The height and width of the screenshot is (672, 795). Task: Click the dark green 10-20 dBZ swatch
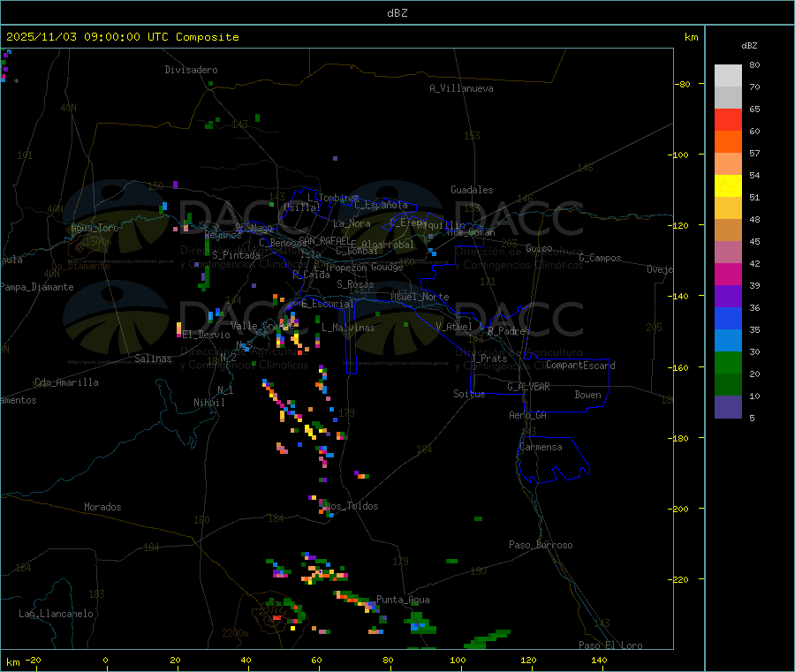pos(728,385)
